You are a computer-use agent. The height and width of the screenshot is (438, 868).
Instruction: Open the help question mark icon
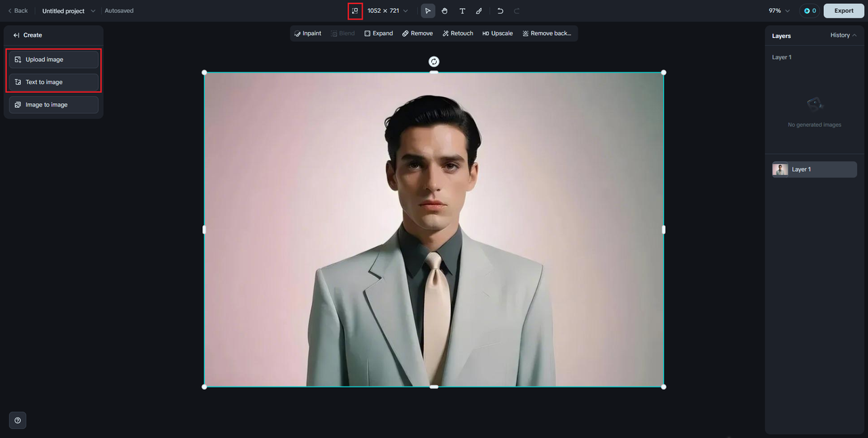click(18, 420)
